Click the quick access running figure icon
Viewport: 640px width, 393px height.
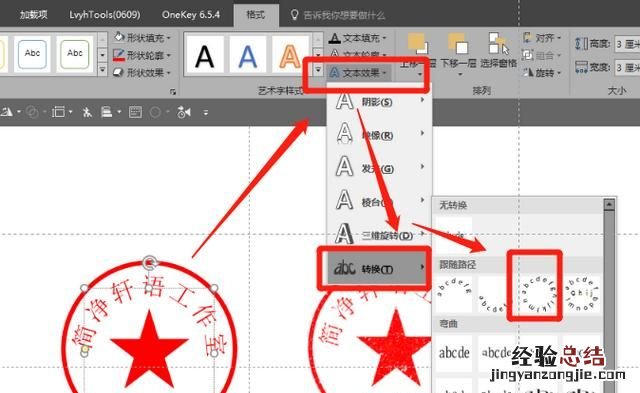point(87,112)
